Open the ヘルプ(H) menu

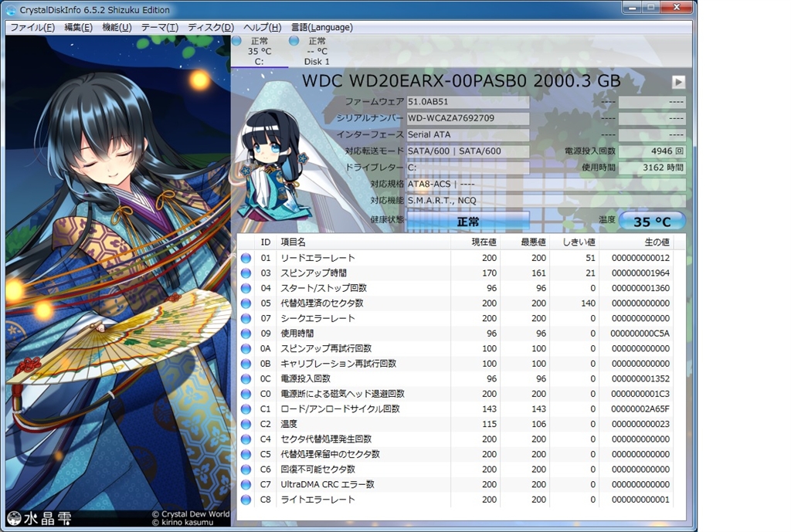click(x=263, y=27)
